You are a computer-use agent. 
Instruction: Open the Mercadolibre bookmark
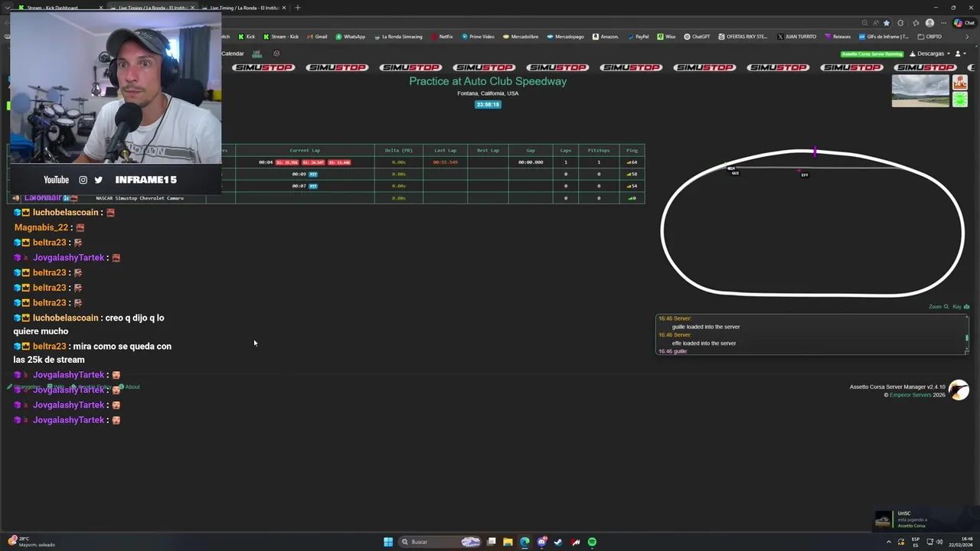pos(521,37)
